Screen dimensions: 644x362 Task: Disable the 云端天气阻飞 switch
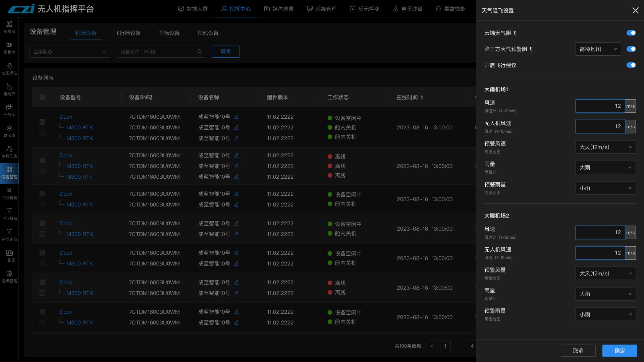[631, 33]
